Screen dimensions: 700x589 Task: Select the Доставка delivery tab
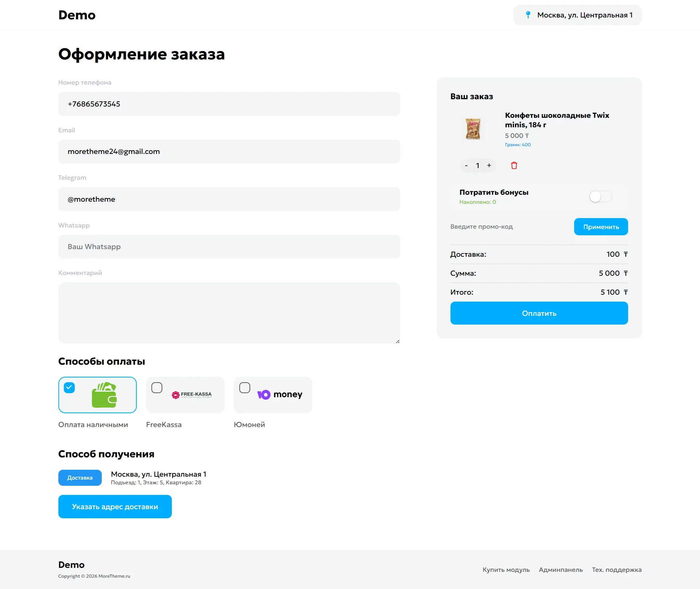(80, 478)
